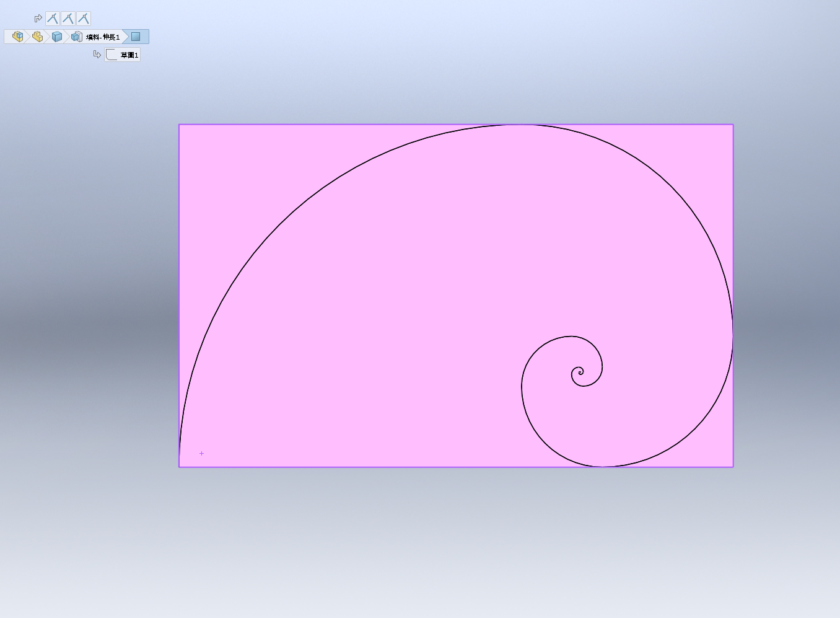The width and height of the screenshot is (840, 618).
Task: Click the rightmost mate icon in the top row
Action: [x=84, y=19]
